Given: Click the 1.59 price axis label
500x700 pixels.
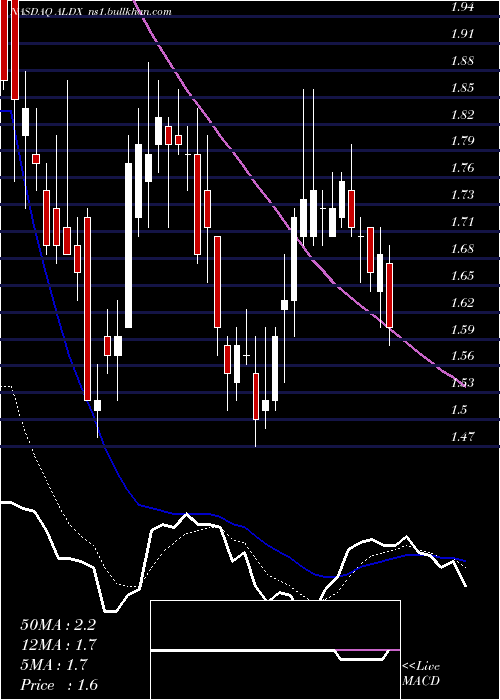Looking at the screenshot, I should [463, 329].
